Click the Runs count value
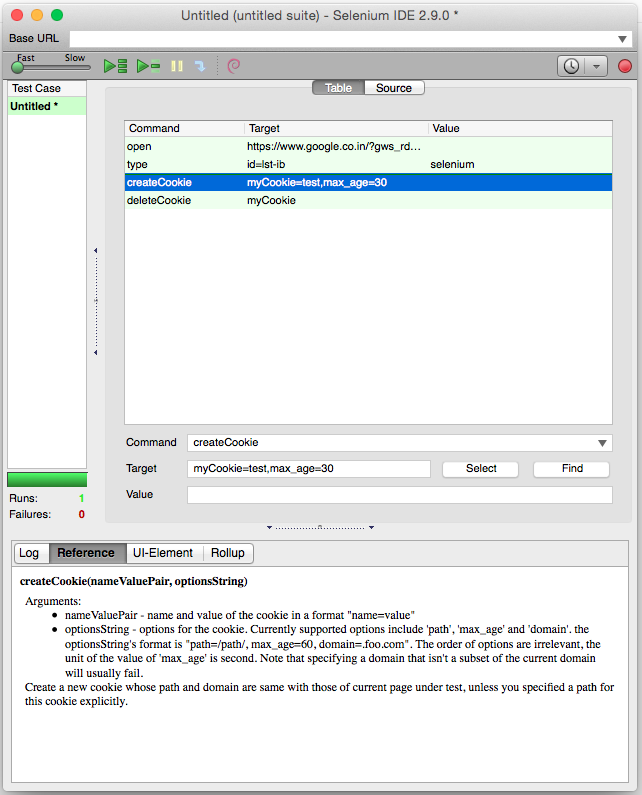 [81, 498]
